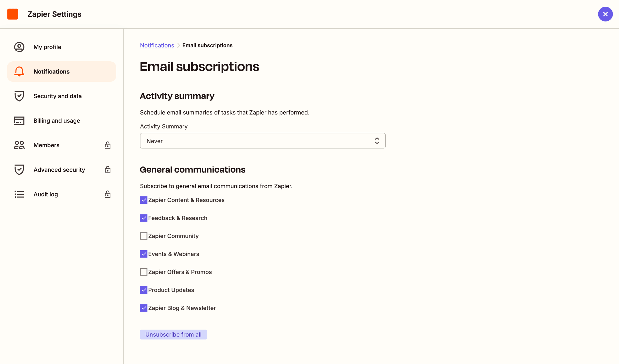Check the Zapier Offers & Promos box
Screen dimensions: 619x364
[144, 272]
